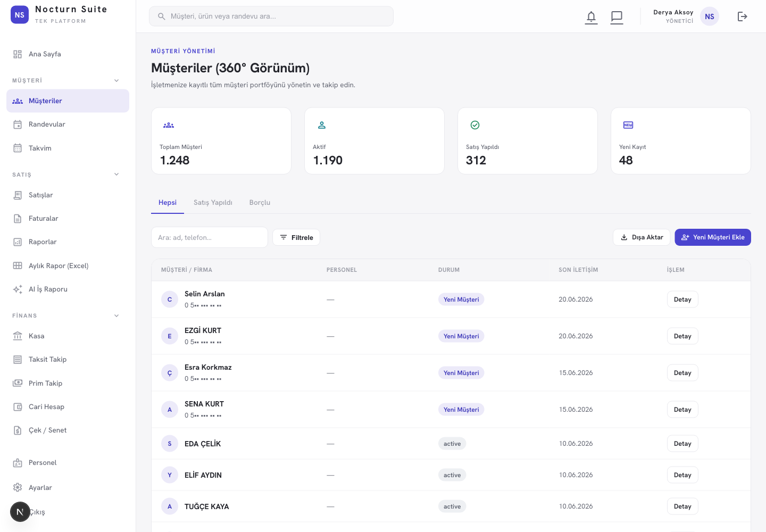The image size is (766, 532).
Task: Click the Kasa bank icon
Action: [18, 336]
